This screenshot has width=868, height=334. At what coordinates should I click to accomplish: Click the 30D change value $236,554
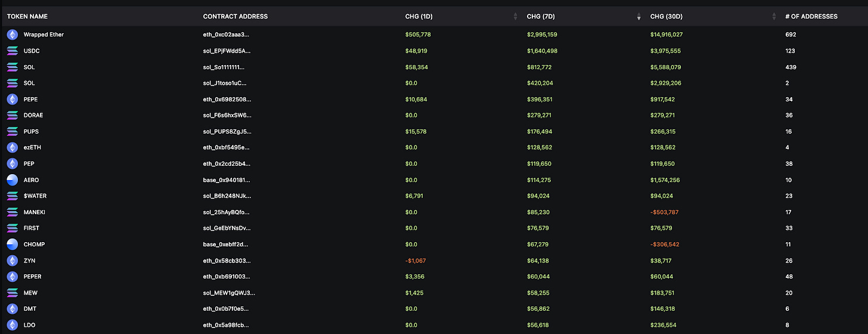(x=664, y=325)
